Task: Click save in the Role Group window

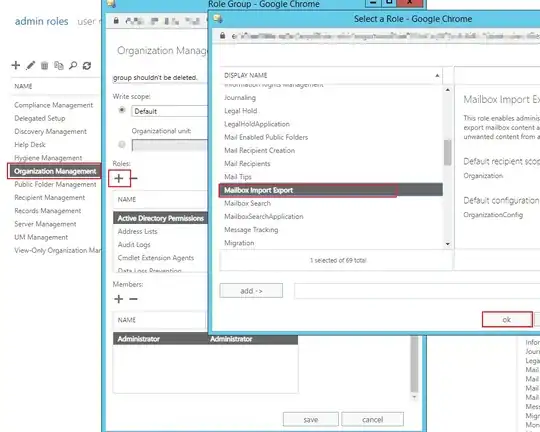Action: (x=311, y=419)
